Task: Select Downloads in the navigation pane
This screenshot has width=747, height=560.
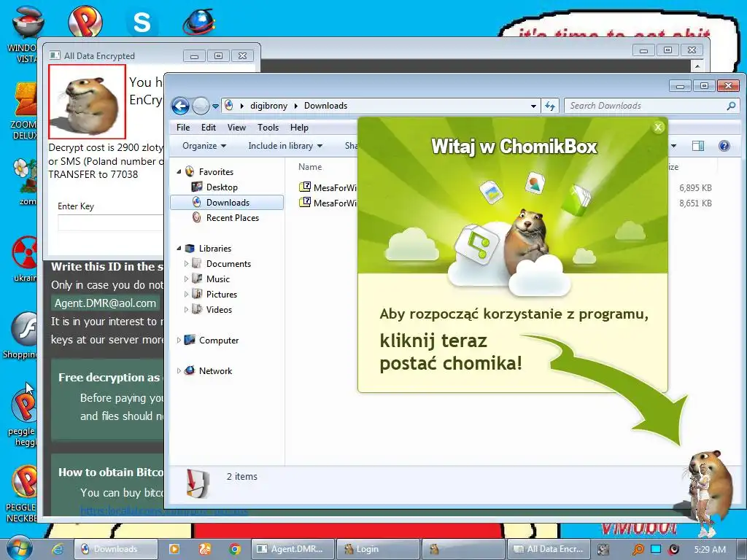Action: [227, 203]
